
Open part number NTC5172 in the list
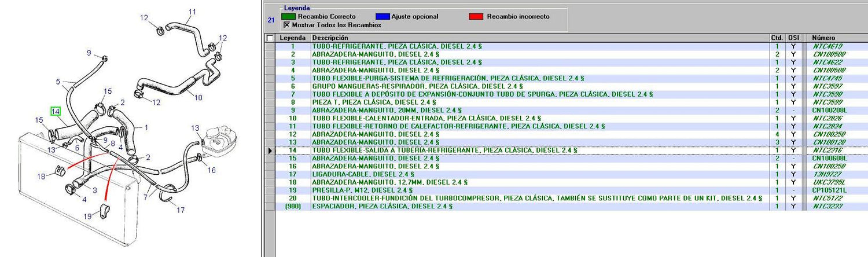[827, 199]
